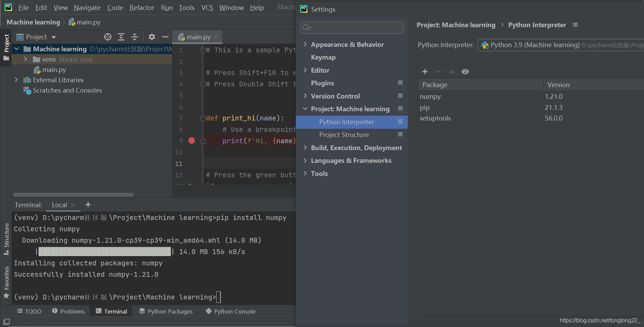Open the Problems tool window
This screenshot has width=644, height=327.
[68, 311]
